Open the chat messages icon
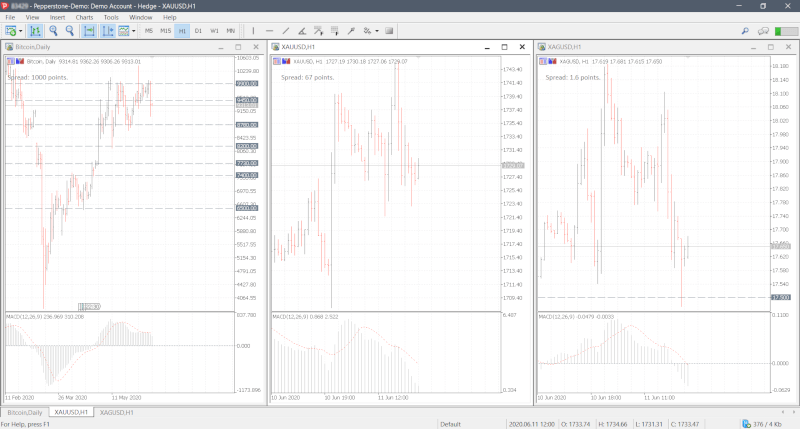The height and width of the screenshot is (429, 800). tap(763, 31)
